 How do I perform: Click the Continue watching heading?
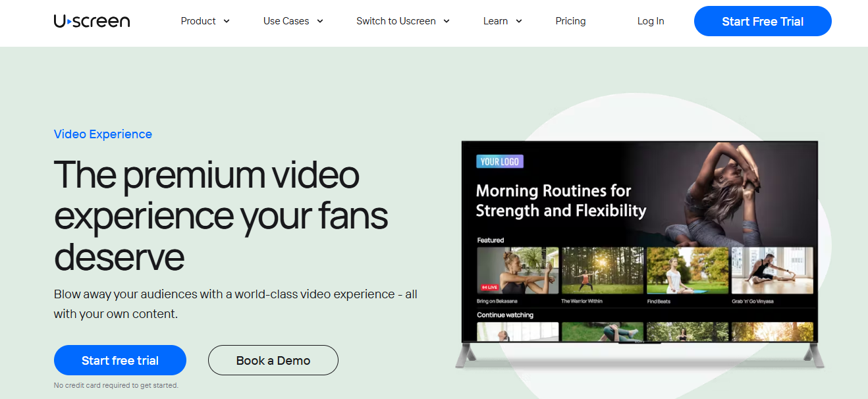(x=505, y=315)
